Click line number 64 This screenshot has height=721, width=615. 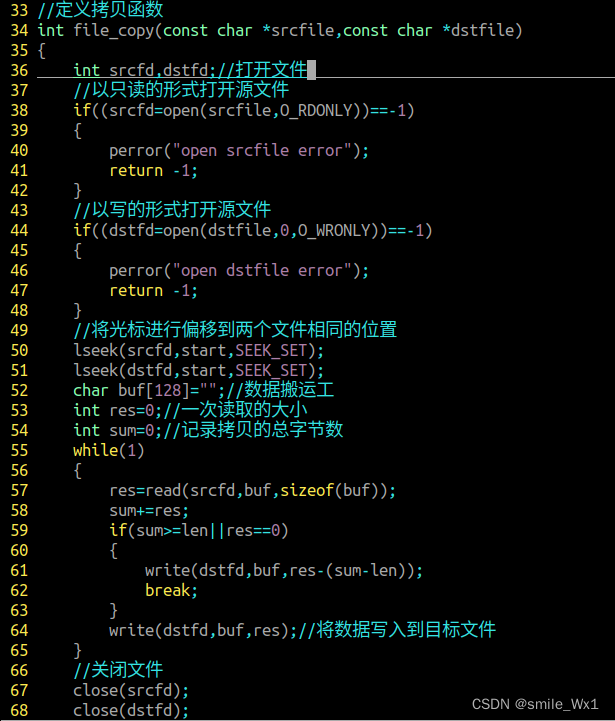pyautogui.click(x=19, y=630)
